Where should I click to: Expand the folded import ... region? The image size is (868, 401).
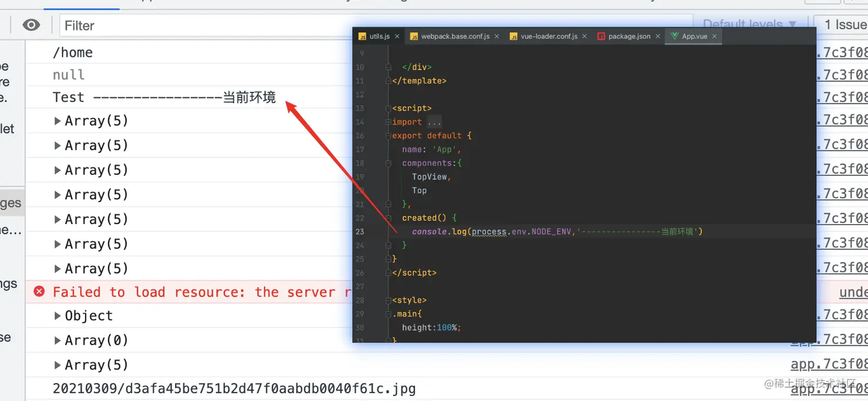coord(434,122)
